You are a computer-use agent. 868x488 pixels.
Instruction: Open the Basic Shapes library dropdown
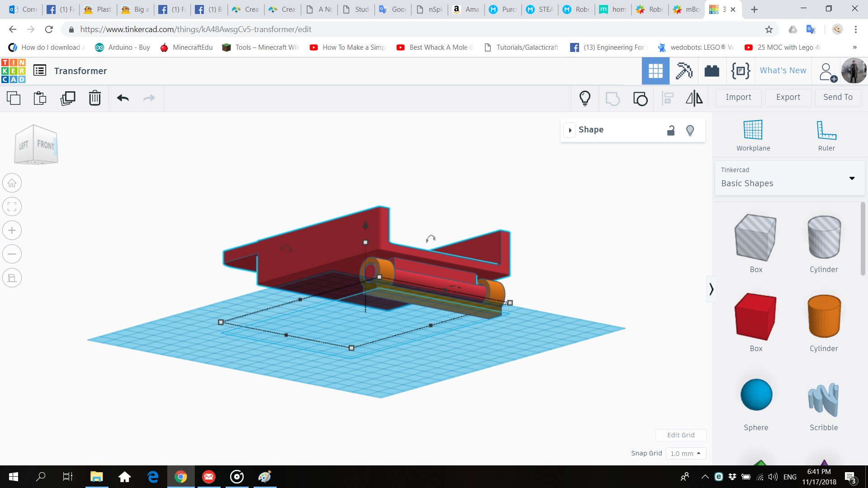[x=789, y=178]
